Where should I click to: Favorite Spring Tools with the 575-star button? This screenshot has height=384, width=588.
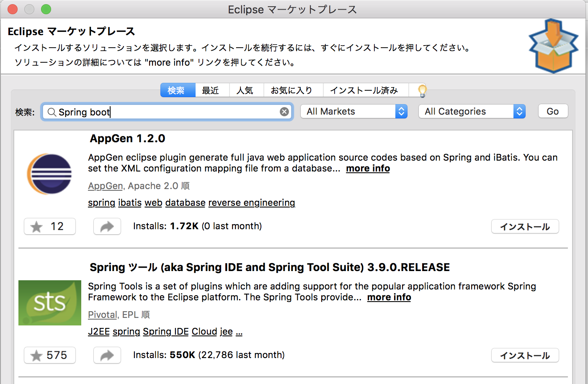click(x=50, y=355)
